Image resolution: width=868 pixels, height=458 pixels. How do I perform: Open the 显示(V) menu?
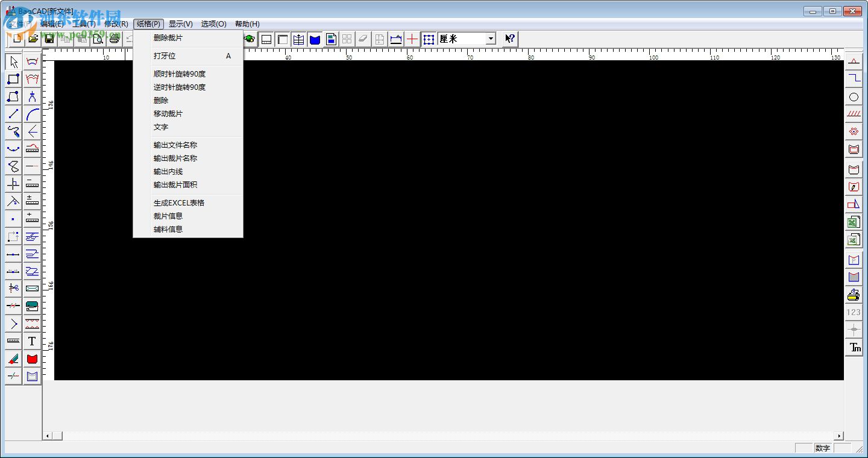(x=181, y=24)
